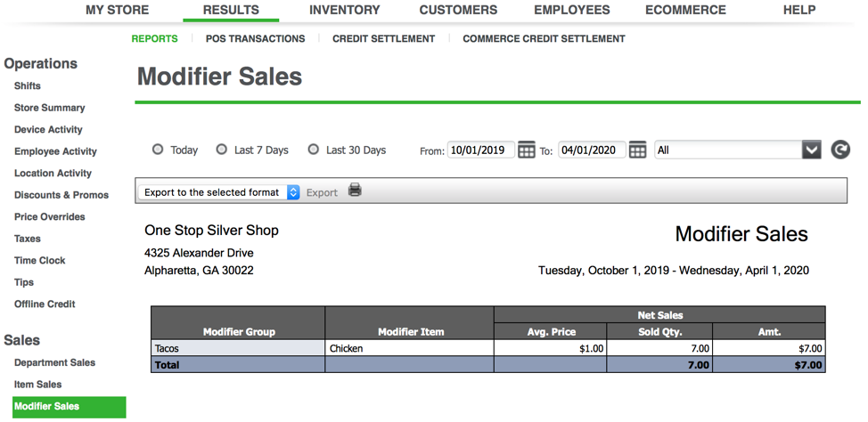Go to the POS TRANSACTIONS tab
This screenshot has height=422, width=868.
pyautogui.click(x=255, y=38)
